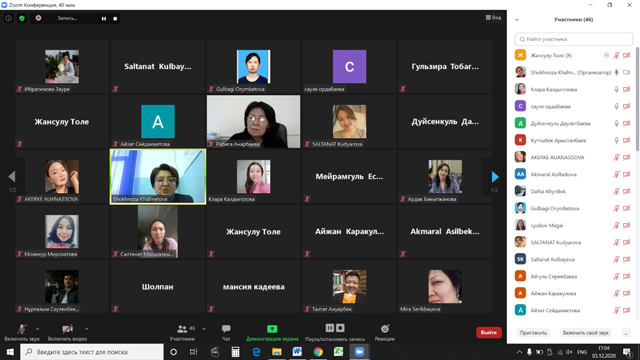Screen dimensions: 640x360
Task: Click the unmute yourself button in the participants panel
Action: (586, 333)
